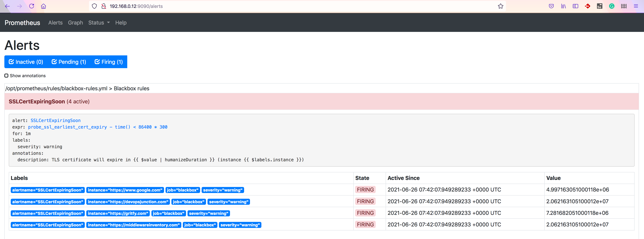
Task: Enable the Show annotations checkbox
Action: point(7,76)
